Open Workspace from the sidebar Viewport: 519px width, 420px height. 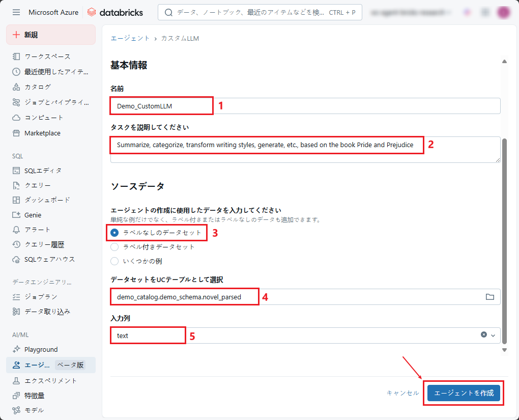pos(47,57)
